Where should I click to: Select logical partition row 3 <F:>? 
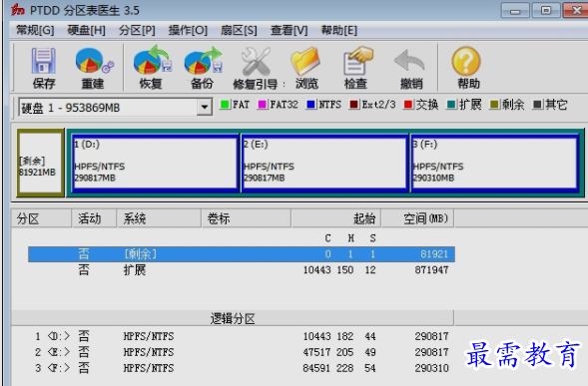coord(242,368)
